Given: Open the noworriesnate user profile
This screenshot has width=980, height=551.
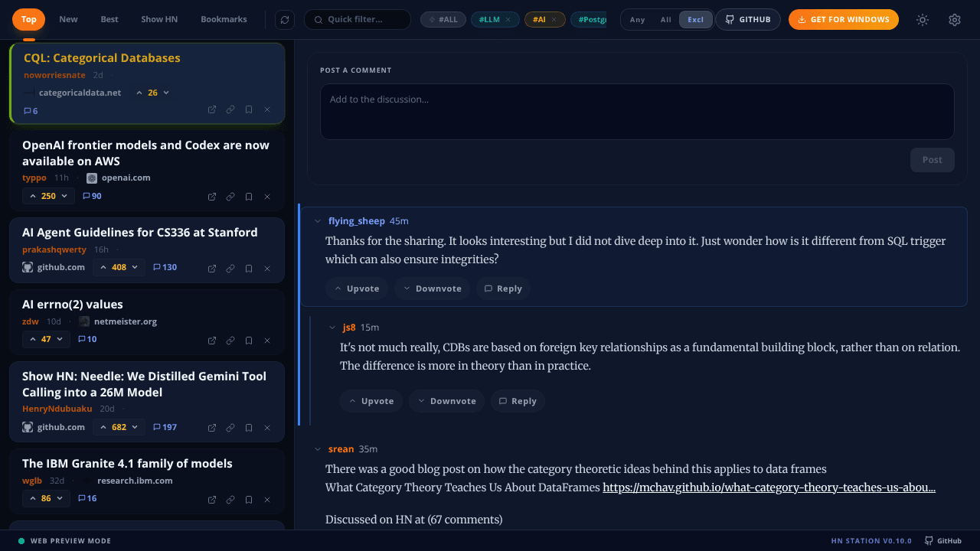Looking at the screenshot, I should (x=54, y=75).
